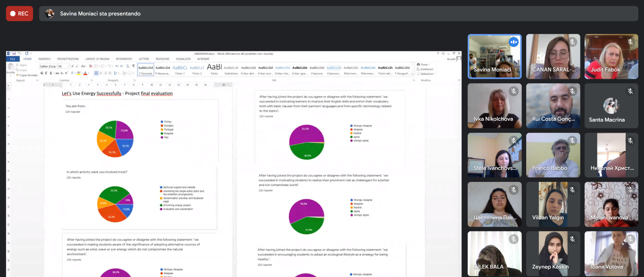Open the INSERISCI ribbon tab
The width and height of the screenshot is (644, 277).
tap(44, 59)
